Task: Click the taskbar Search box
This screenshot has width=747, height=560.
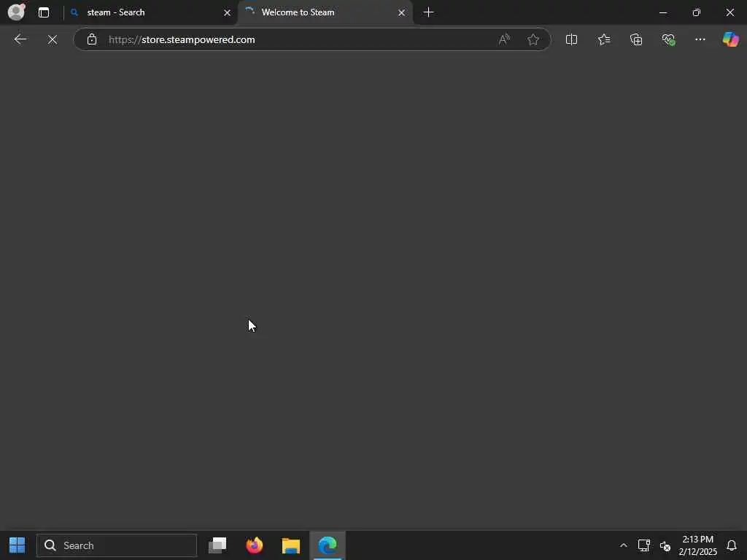Action: pos(117,545)
